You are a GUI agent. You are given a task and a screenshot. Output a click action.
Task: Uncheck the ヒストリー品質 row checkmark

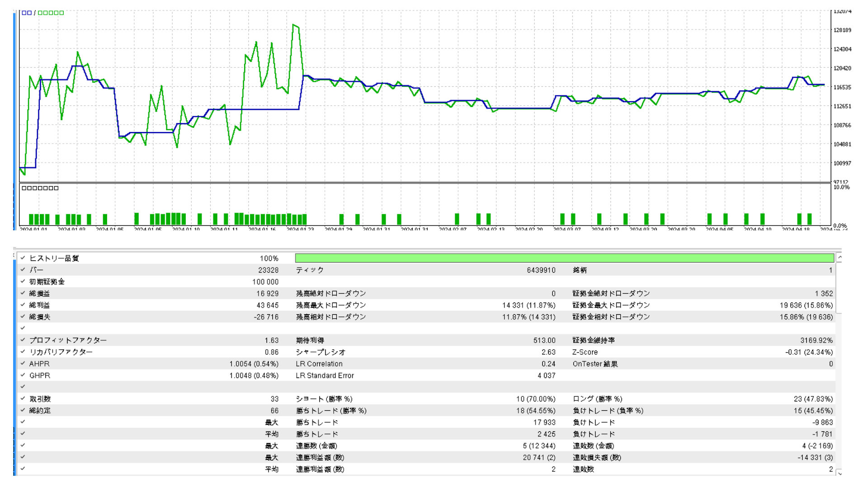(x=22, y=258)
